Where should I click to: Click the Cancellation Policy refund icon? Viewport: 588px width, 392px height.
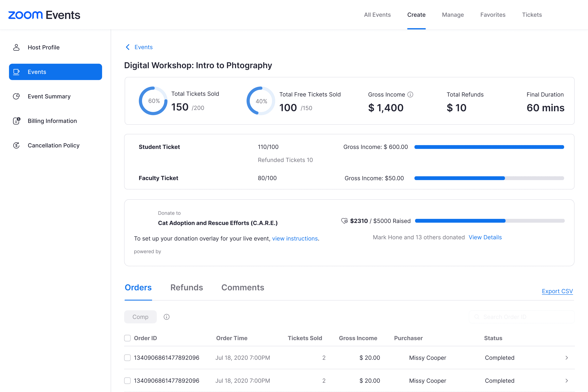(x=16, y=146)
